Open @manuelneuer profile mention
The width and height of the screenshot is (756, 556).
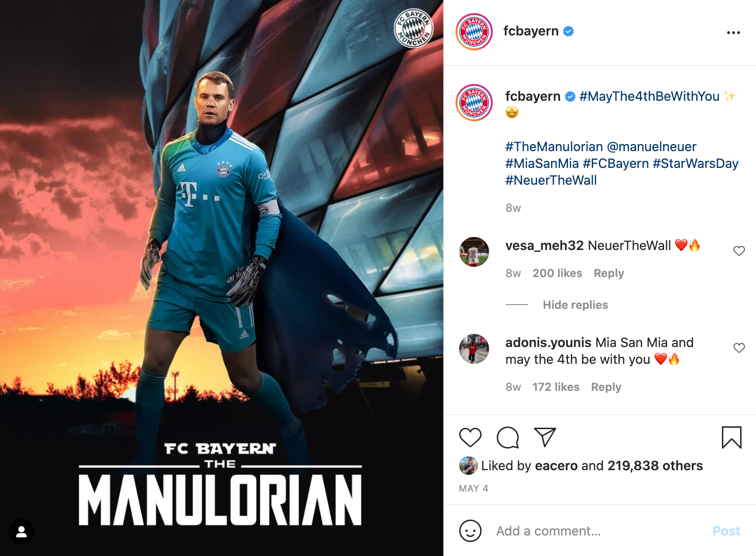[x=651, y=146]
